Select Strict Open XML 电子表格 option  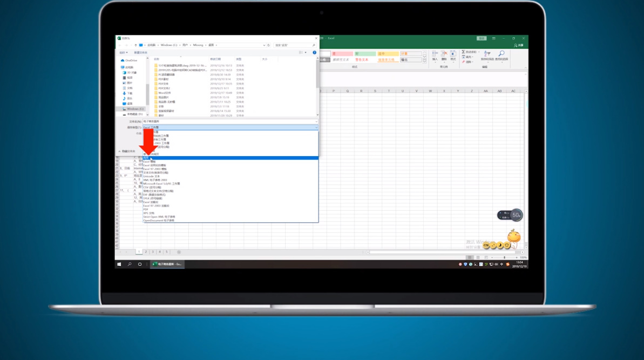tap(231, 217)
